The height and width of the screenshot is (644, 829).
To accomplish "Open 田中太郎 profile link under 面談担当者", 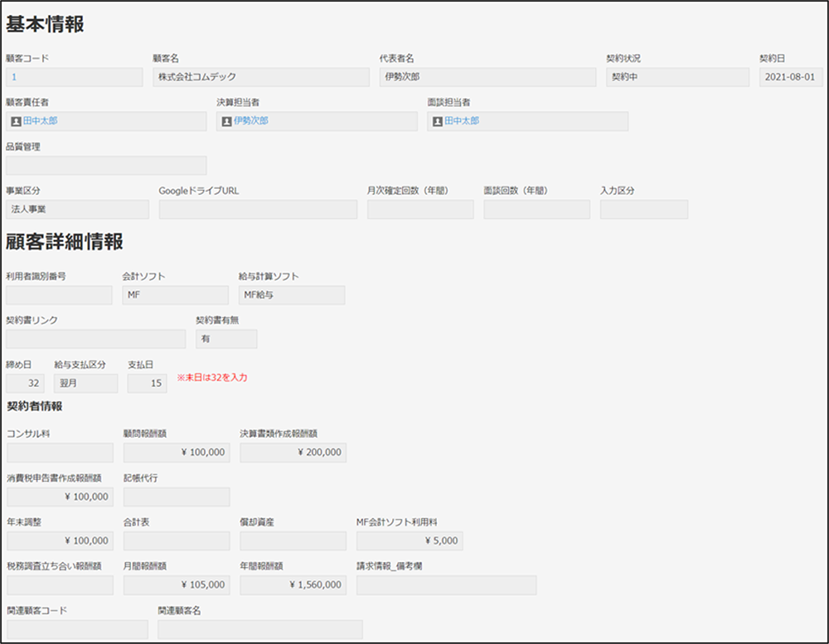I will tap(462, 121).
